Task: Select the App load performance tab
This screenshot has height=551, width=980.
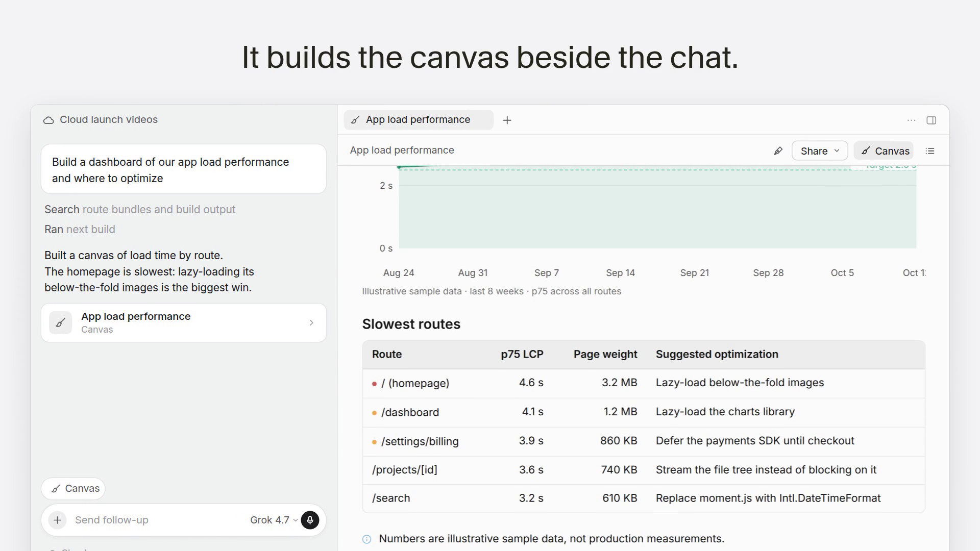Action: [419, 120]
